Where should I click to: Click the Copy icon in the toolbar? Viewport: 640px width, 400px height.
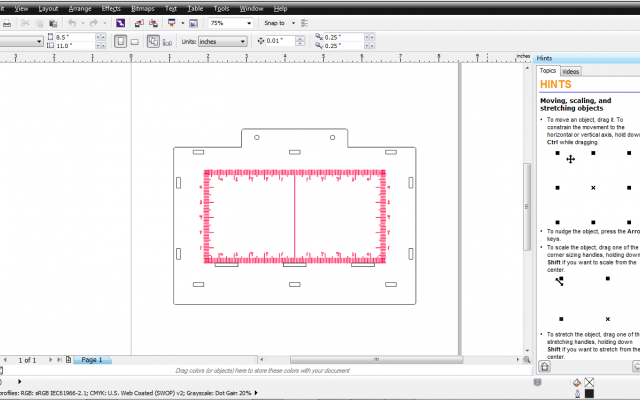tap(40, 23)
